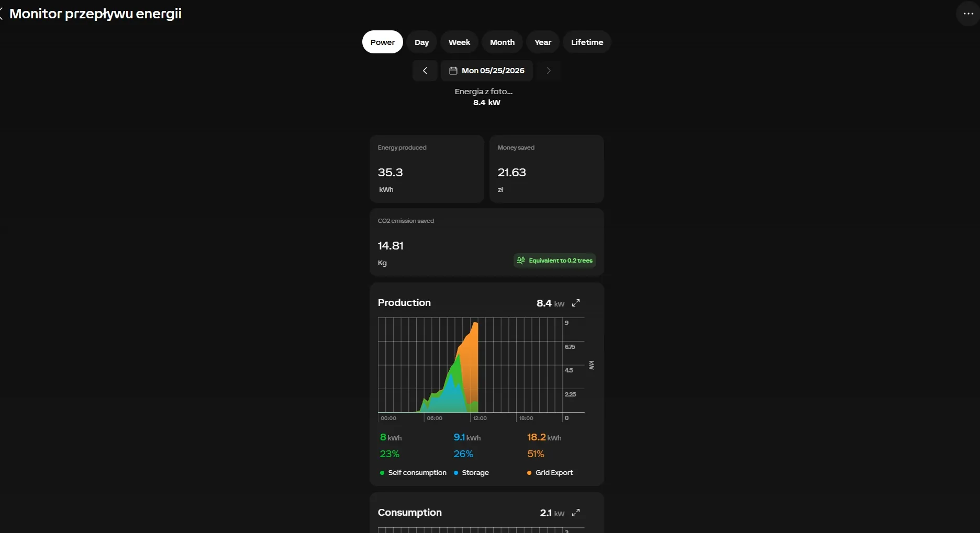Click the calendar icon in date picker
The width and height of the screenshot is (980, 533).
point(453,71)
